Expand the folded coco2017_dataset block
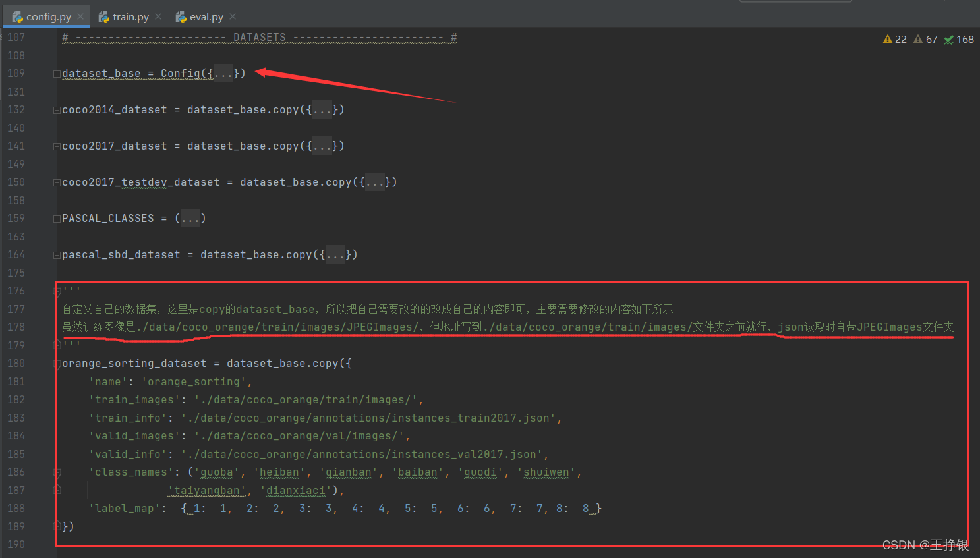This screenshot has width=980, height=558. point(57,146)
